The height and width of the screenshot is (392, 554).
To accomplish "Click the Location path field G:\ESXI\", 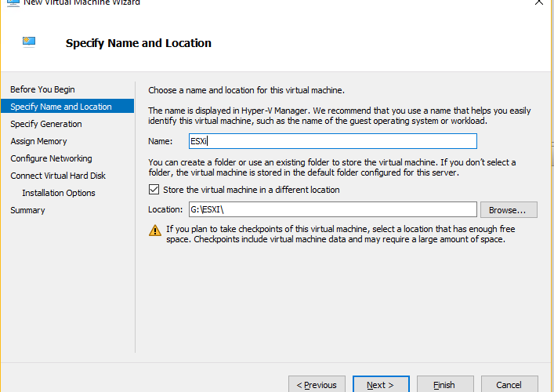I will pyautogui.click(x=333, y=209).
